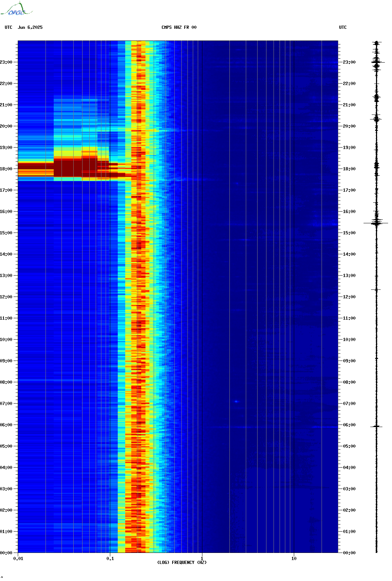Click the right-axis 14:00 time label
392x581 pixels.
pyautogui.click(x=349, y=254)
